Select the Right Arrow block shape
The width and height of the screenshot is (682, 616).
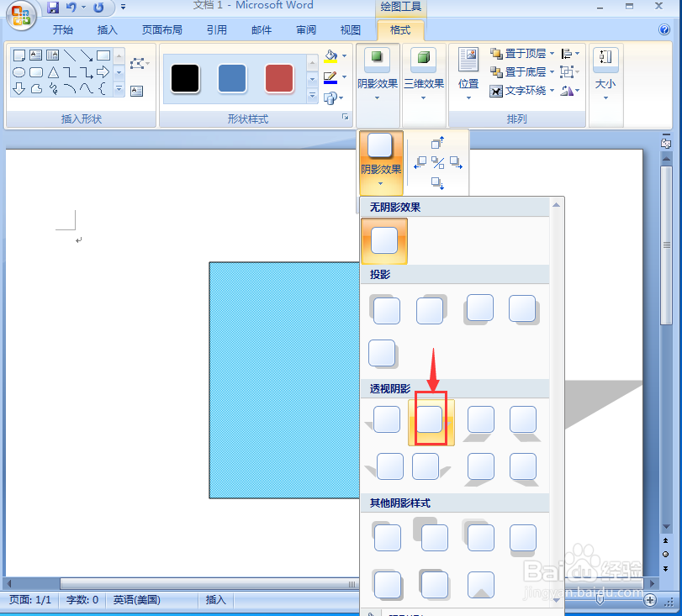click(x=103, y=72)
